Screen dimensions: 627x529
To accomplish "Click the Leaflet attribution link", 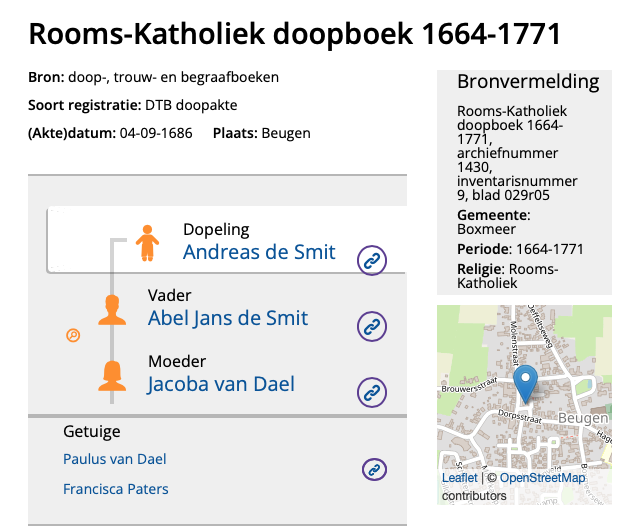I will click(459, 478).
